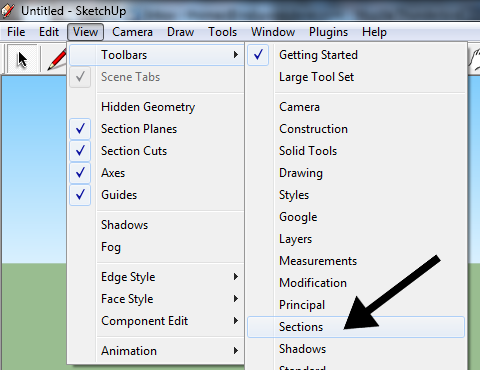This screenshot has width=480, height=370.
Task: Uncheck the Getting Started toolbar
Action: point(356,55)
